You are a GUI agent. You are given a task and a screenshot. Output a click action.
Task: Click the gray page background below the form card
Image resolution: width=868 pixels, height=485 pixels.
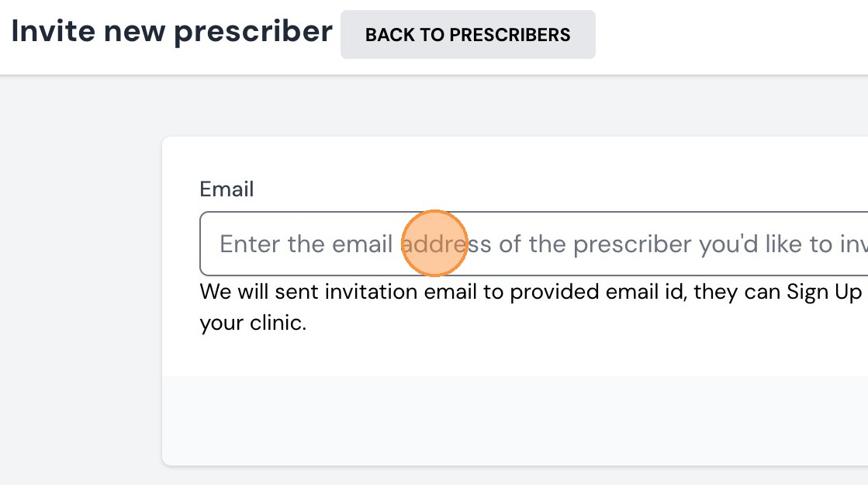point(512,476)
